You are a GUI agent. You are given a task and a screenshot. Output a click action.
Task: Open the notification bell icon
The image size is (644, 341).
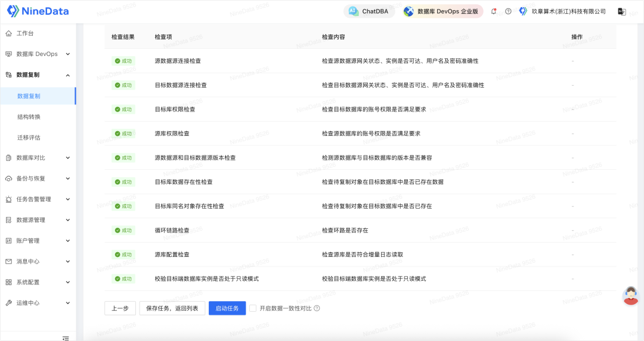coord(494,11)
